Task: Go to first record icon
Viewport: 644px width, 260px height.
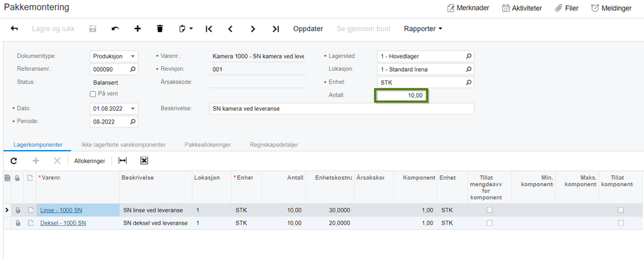Action: coord(209,29)
